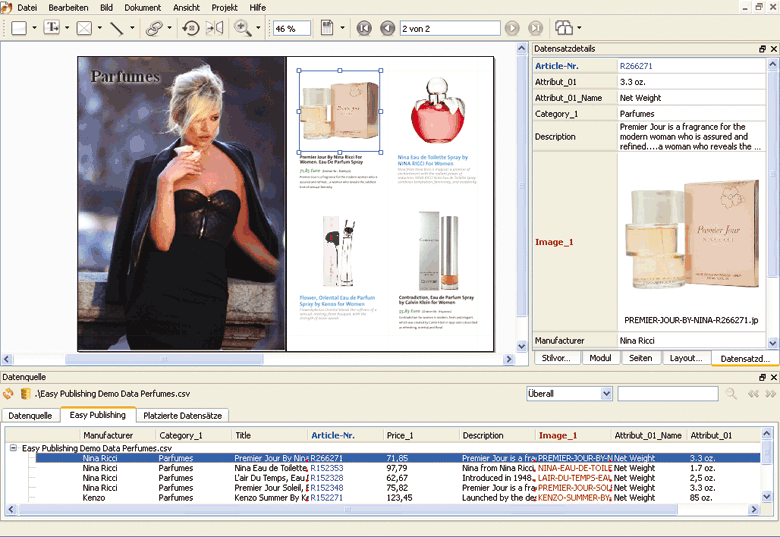Undock the Datensatzdetails panel
The image size is (780, 537).
pos(762,49)
